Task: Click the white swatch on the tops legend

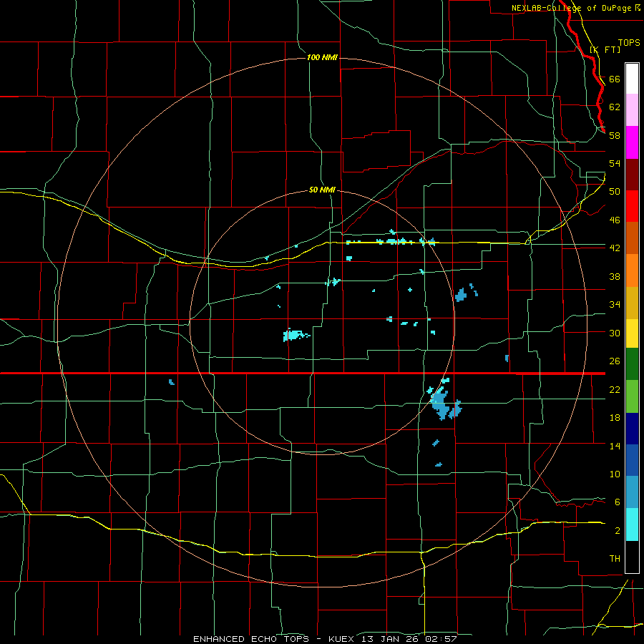Action: coord(632,79)
